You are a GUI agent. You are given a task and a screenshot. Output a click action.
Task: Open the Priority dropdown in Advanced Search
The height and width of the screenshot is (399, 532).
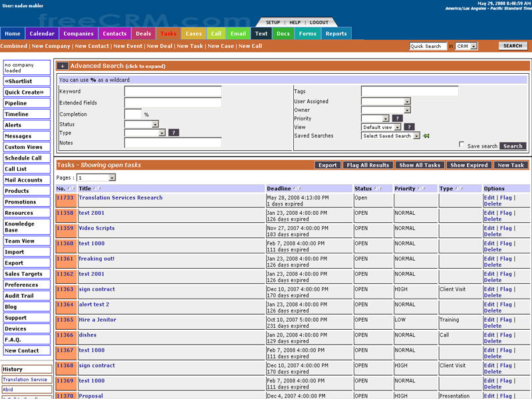(x=375, y=118)
